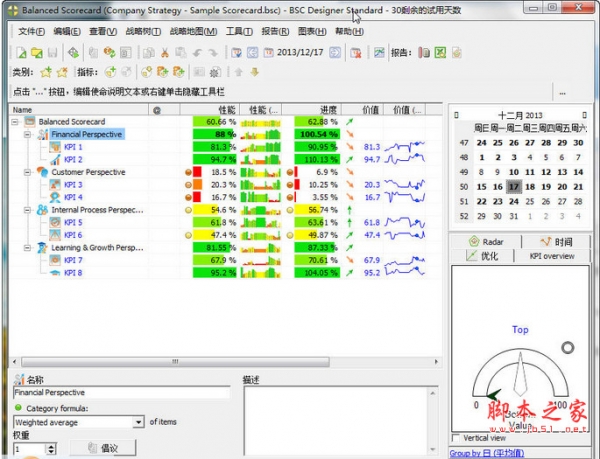The width and height of the screenshot is (600, 459).
Task: Click the delete indicator icon after 指标
Action: (126, 72)
